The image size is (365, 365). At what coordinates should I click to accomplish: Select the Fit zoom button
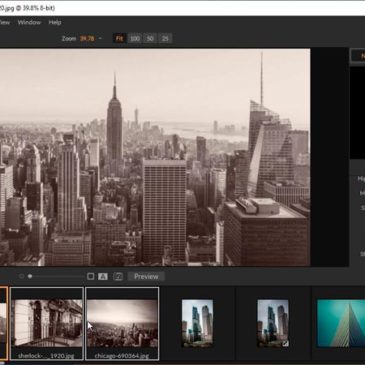coord(119,38)
